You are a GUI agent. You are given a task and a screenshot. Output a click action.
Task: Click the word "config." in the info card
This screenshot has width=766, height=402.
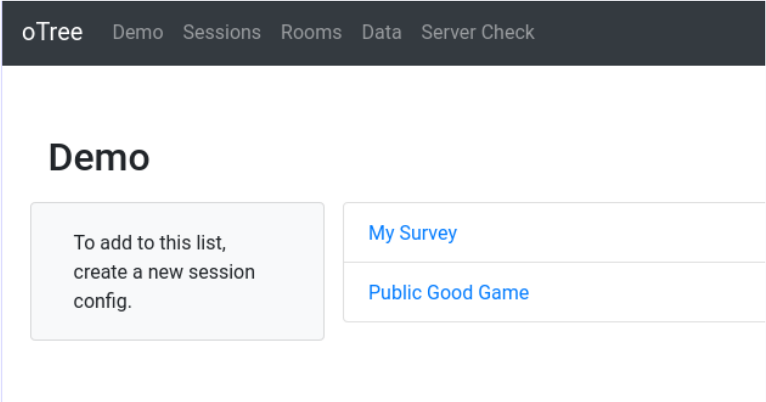(102, 301)
